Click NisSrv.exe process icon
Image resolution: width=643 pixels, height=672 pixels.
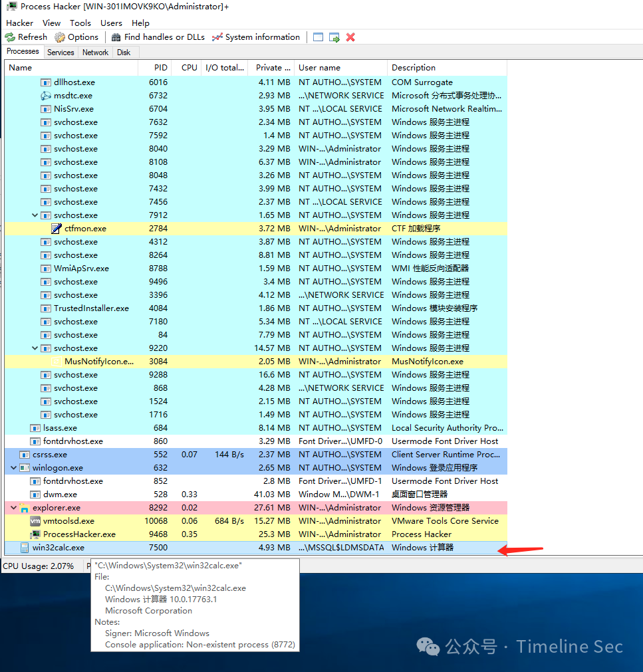click(x=46, y=109)
